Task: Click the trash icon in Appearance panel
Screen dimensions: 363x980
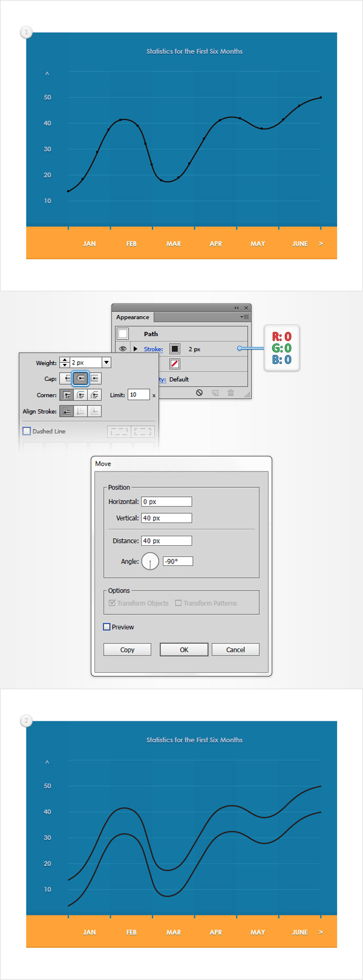Action: 231,393
